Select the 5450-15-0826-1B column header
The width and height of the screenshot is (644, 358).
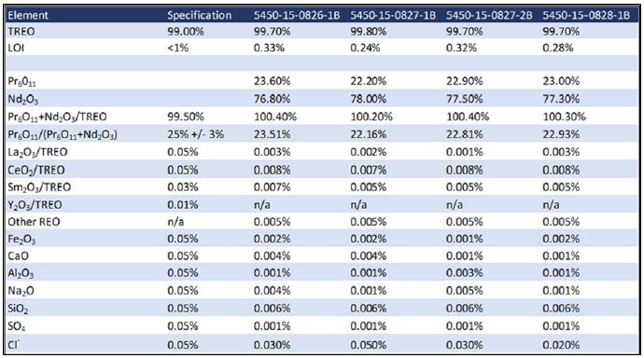point(297,16)
